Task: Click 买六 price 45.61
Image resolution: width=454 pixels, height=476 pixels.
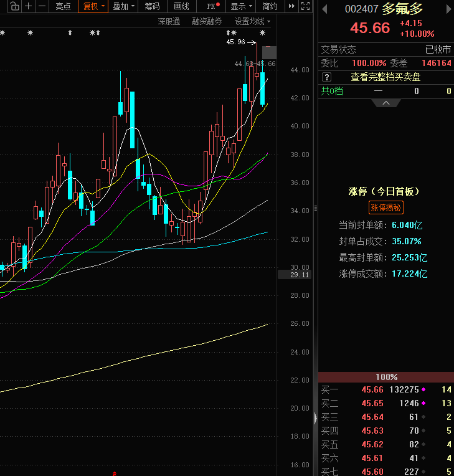Action: coord(372,458)
